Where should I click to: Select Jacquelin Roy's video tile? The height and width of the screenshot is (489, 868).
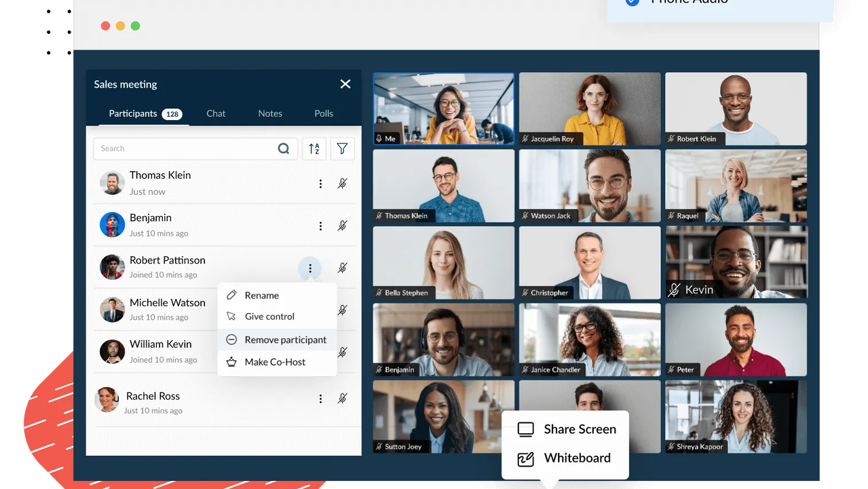[x=590, y=109]
